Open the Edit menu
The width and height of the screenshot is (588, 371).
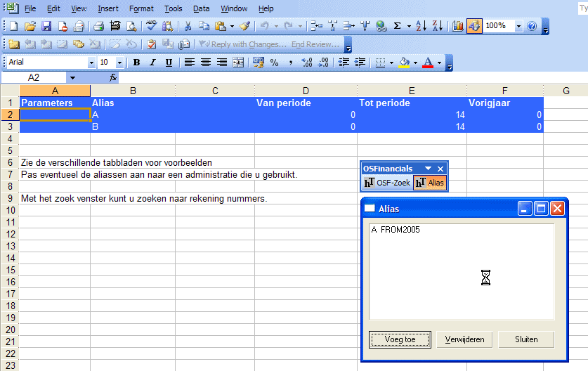(x=53, y=8)
